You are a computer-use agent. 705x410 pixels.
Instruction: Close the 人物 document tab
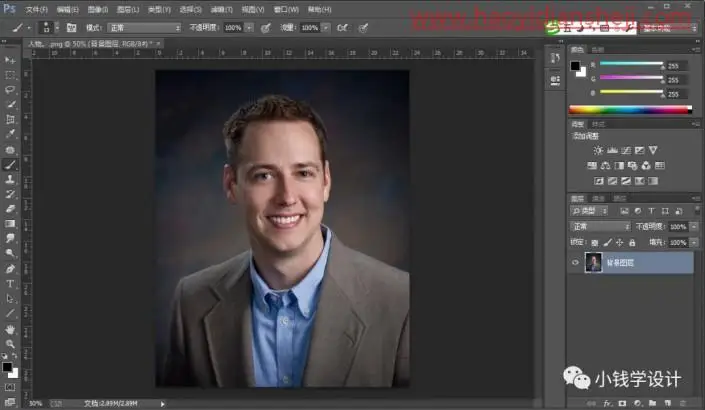[158, 44]
